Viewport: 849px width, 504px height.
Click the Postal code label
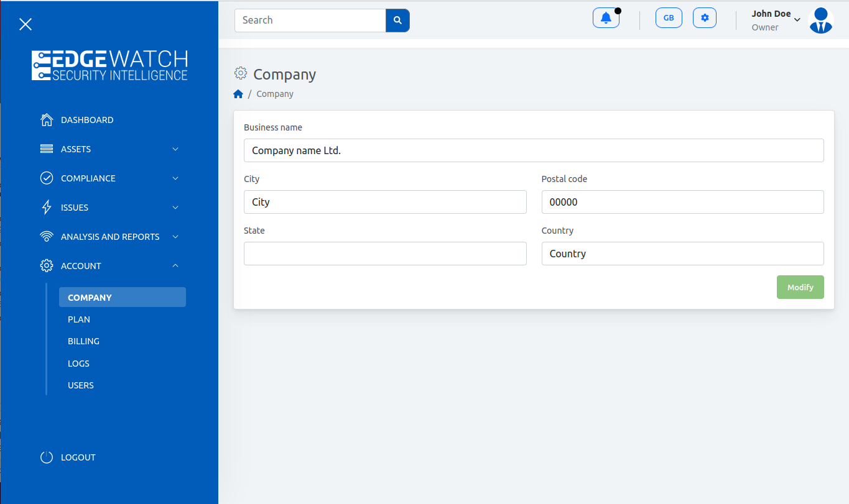[564, 179]
